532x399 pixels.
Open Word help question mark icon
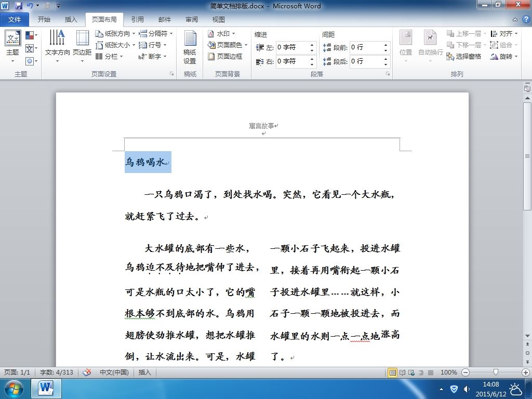[x=526, y=19]
